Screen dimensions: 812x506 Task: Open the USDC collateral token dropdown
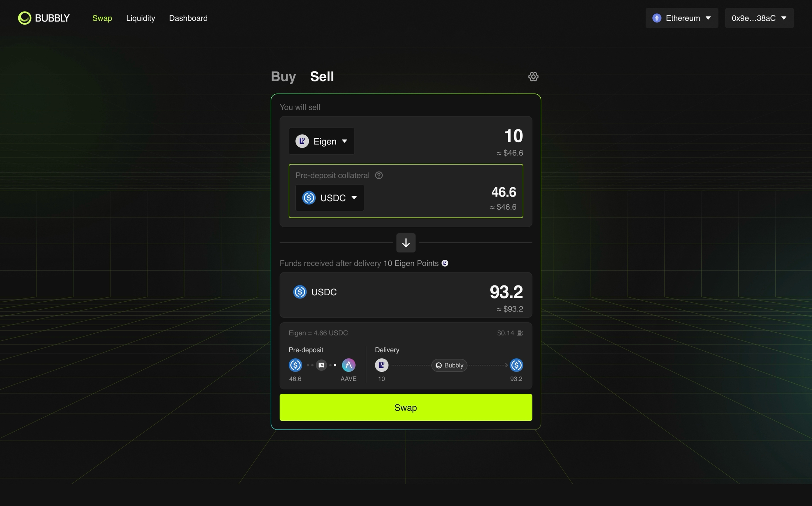pos(330,198)
